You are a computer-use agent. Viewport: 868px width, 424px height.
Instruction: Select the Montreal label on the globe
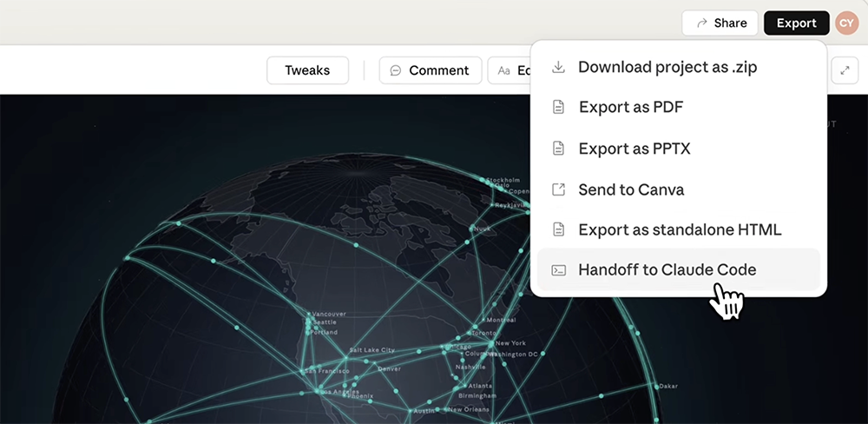point(501,320)
